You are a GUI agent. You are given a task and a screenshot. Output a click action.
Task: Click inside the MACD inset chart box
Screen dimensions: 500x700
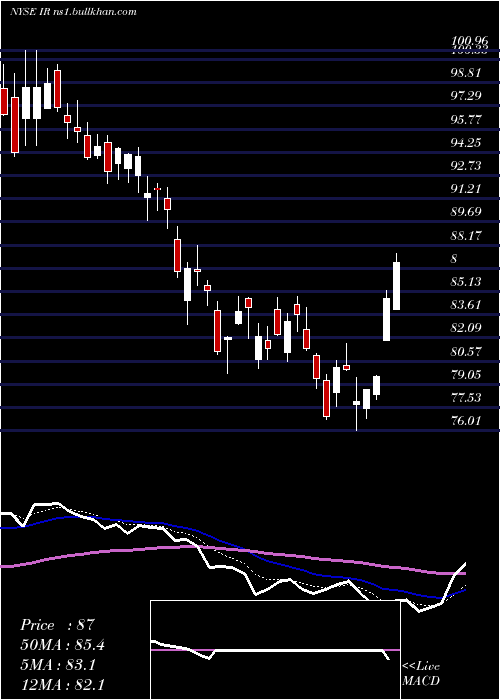coord(275,650)
